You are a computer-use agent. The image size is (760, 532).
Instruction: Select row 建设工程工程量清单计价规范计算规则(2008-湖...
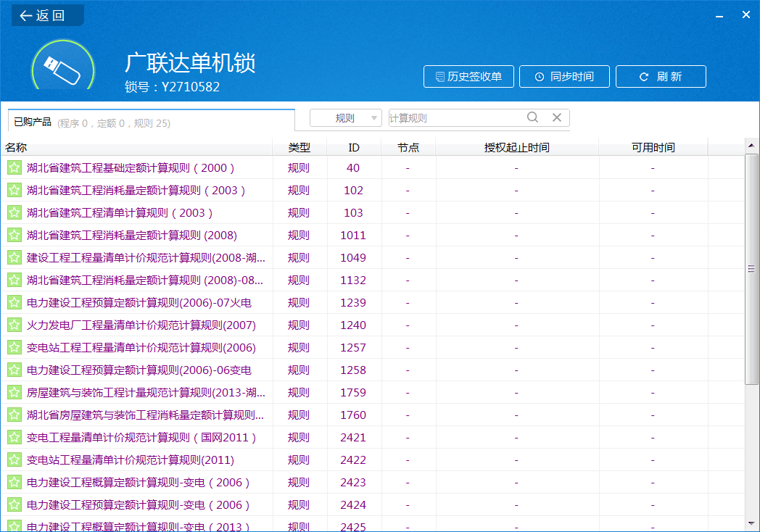(x=372, y=257)
